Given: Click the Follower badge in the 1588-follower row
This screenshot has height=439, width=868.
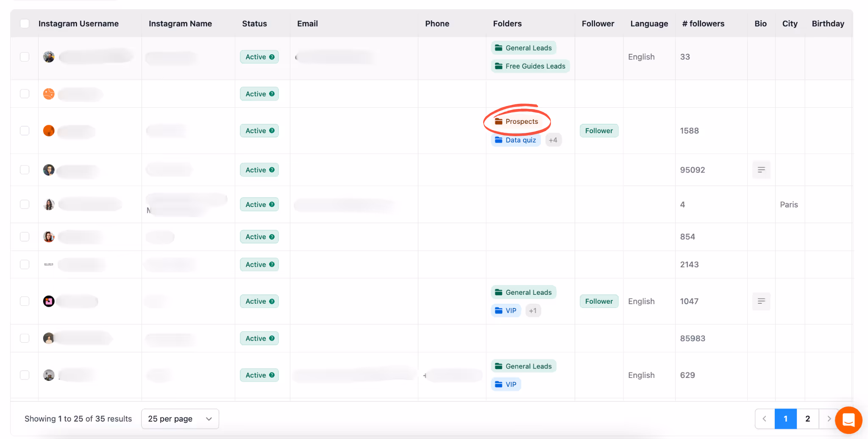Looking at the screenshot, I should (598, 131).
